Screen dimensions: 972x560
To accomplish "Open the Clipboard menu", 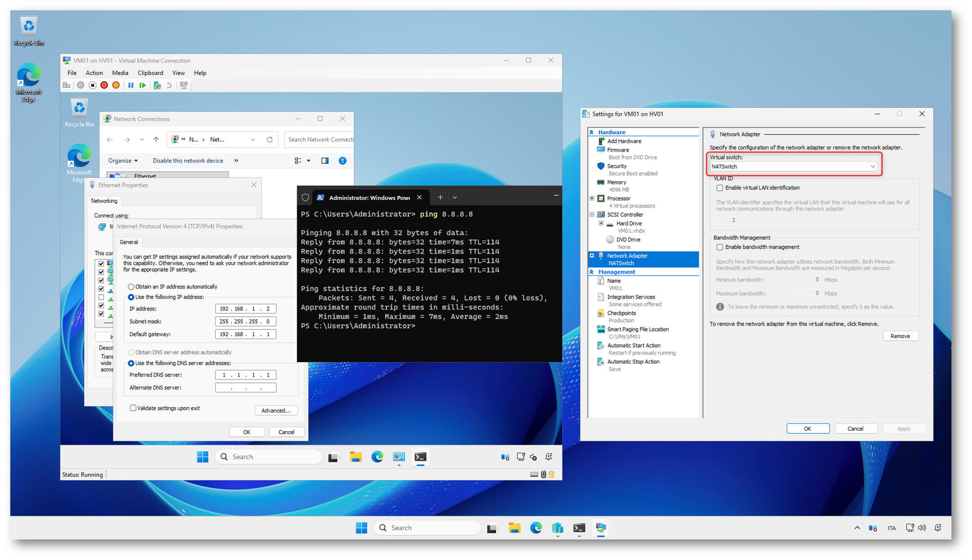I will click(150, 73).
